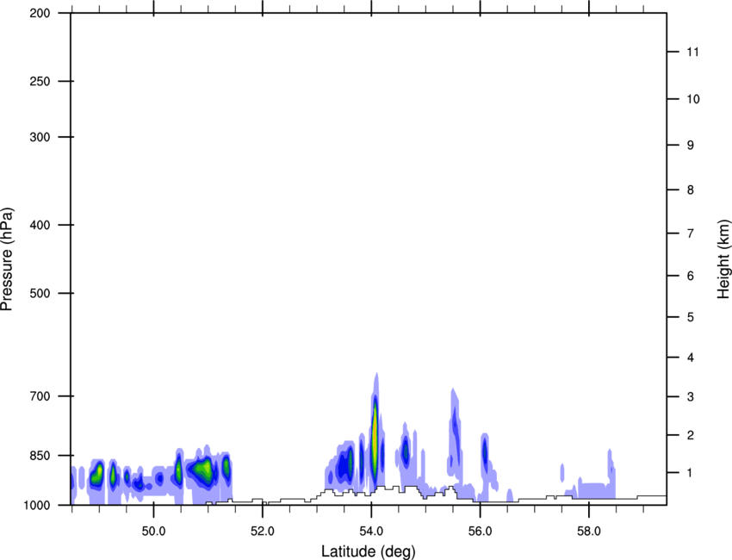Click the 11 km height label
The height and width of the screenshot is (560, 732).
692,52
